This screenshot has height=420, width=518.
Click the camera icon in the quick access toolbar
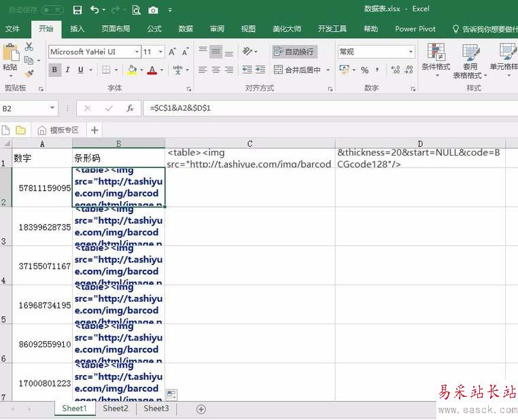coord(153,10)
